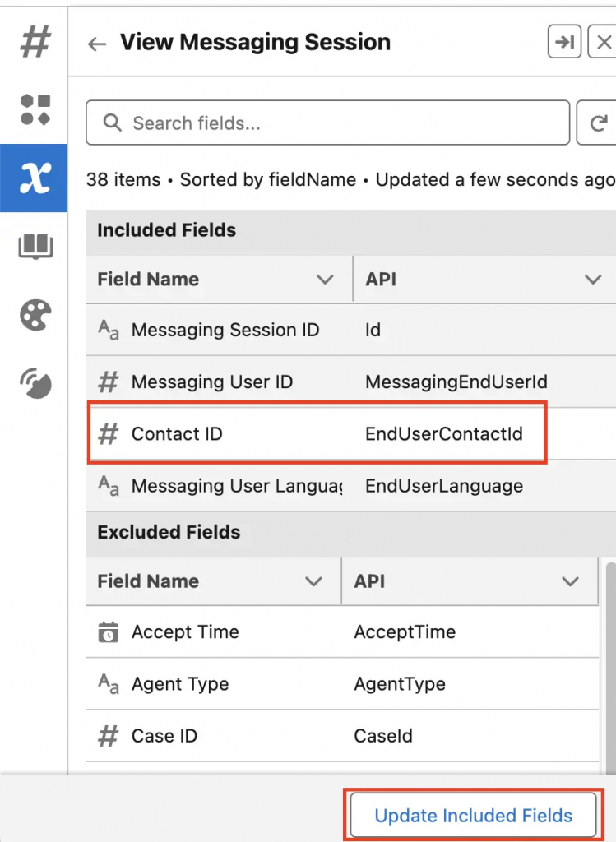Open the components panel with the shapes icon
The height and width of the screenshot is (842, 616).
point(33,109)
